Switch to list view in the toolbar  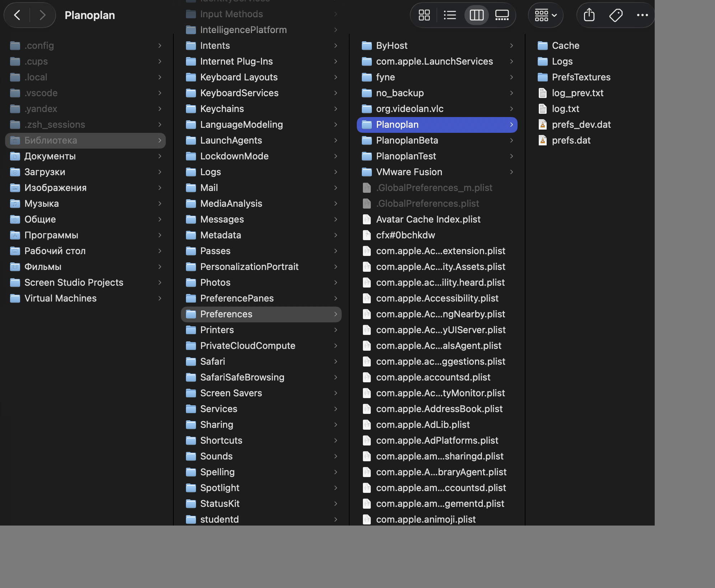click(x=450, y=15)
